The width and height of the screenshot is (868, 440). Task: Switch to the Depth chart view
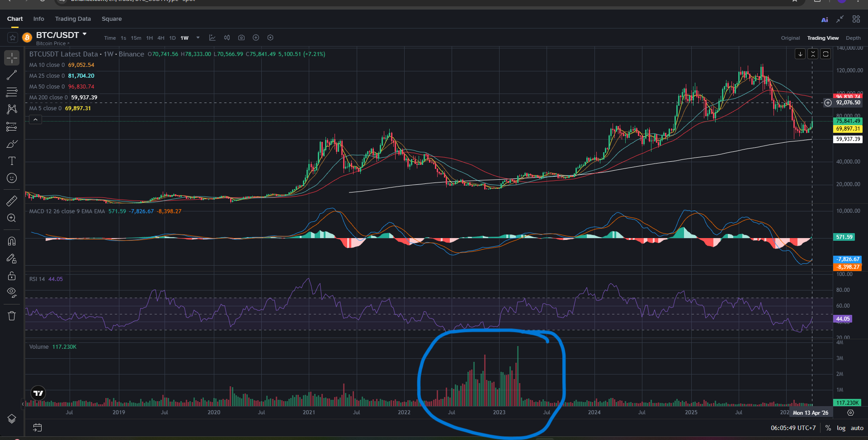[854, 38]
